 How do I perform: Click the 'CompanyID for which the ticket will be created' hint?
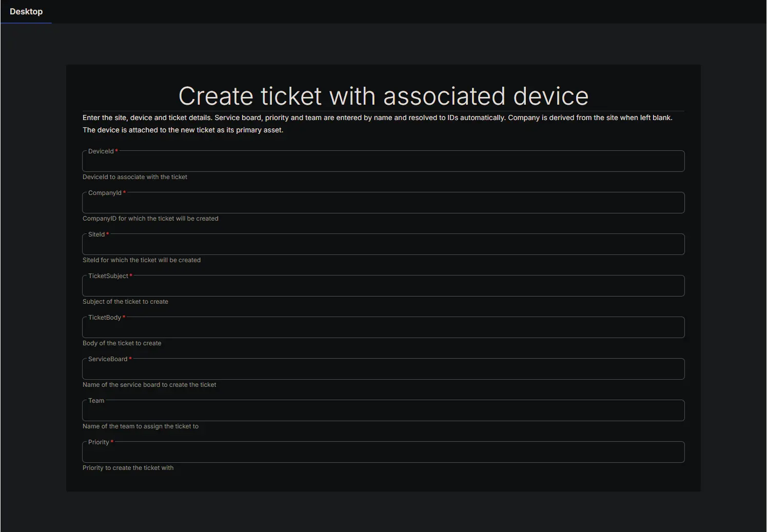pyautogui.click(x=150, y=219)
